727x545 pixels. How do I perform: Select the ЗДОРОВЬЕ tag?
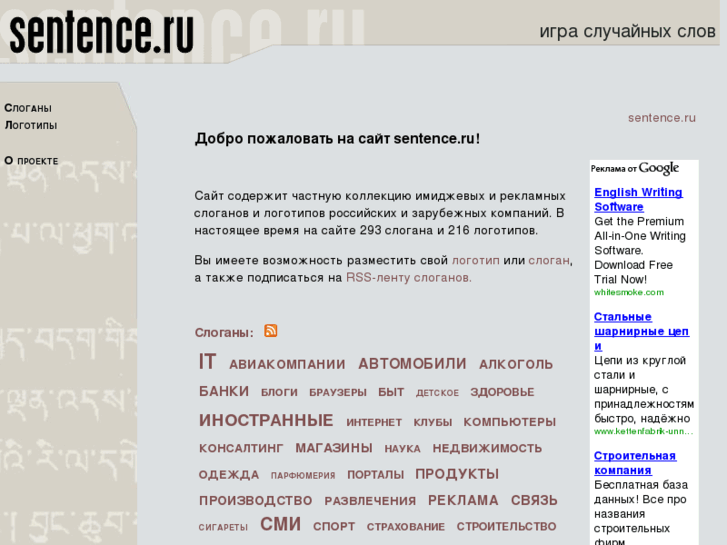tap(502, 392)
